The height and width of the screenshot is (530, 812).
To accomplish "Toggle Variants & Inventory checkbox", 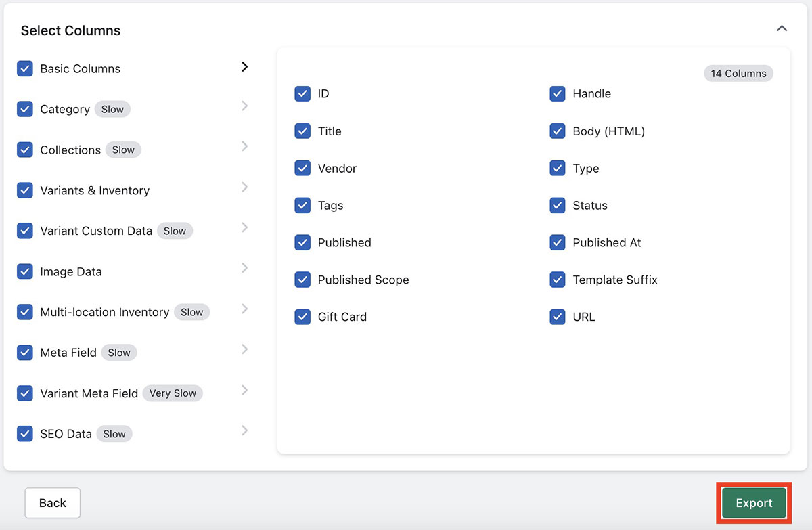I will (25, 190).
